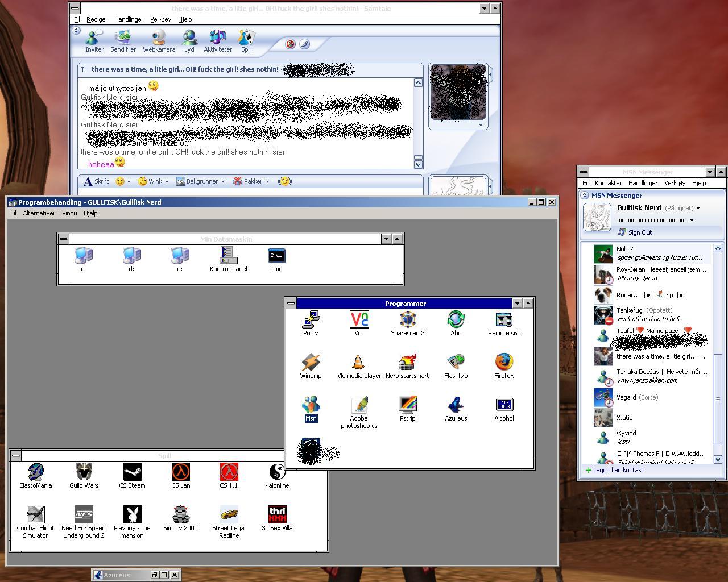Click Skrift font button

tap(96, 181)
